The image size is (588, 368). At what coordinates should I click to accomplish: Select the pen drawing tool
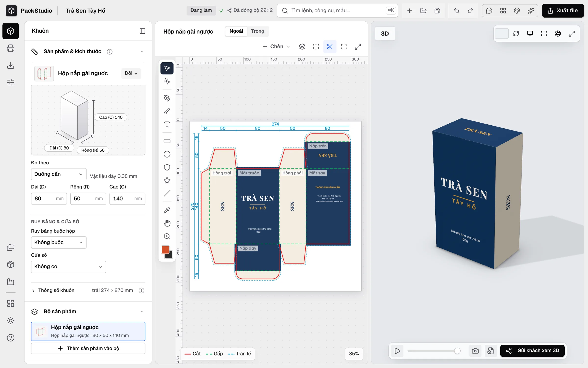coord(167,98)
